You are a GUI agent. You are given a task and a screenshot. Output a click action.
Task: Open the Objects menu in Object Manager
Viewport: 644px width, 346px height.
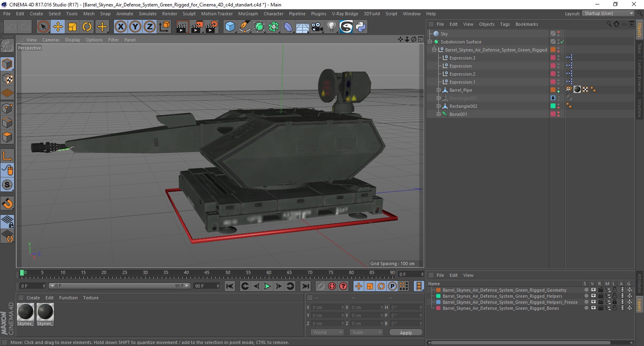(x=487, y=24)
